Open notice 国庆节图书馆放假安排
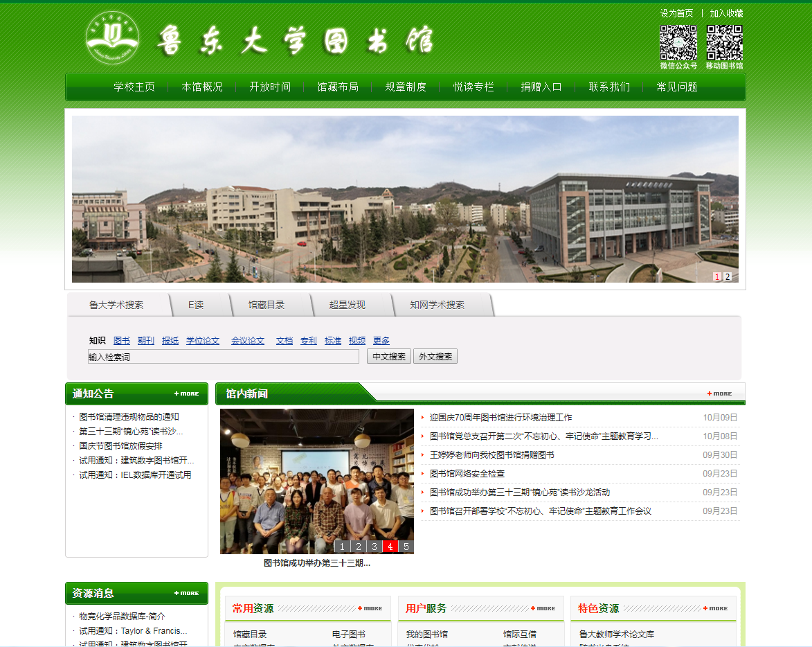The image size is (812, 647). point(120,446)
